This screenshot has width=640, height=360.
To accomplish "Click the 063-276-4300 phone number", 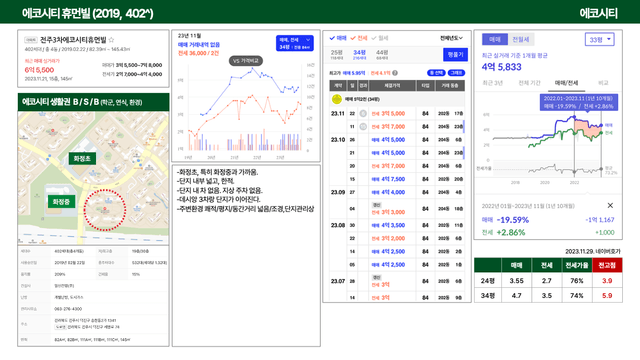I will 68,309.
